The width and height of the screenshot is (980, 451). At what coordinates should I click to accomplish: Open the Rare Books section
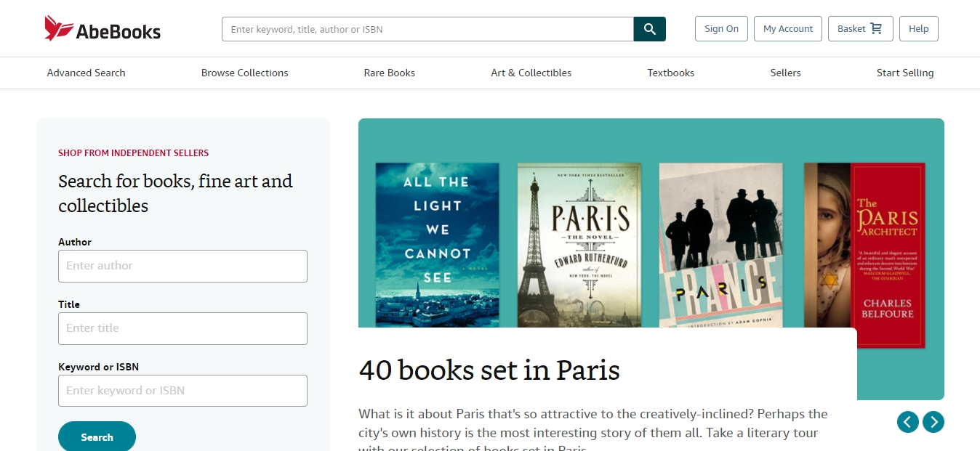390,73
